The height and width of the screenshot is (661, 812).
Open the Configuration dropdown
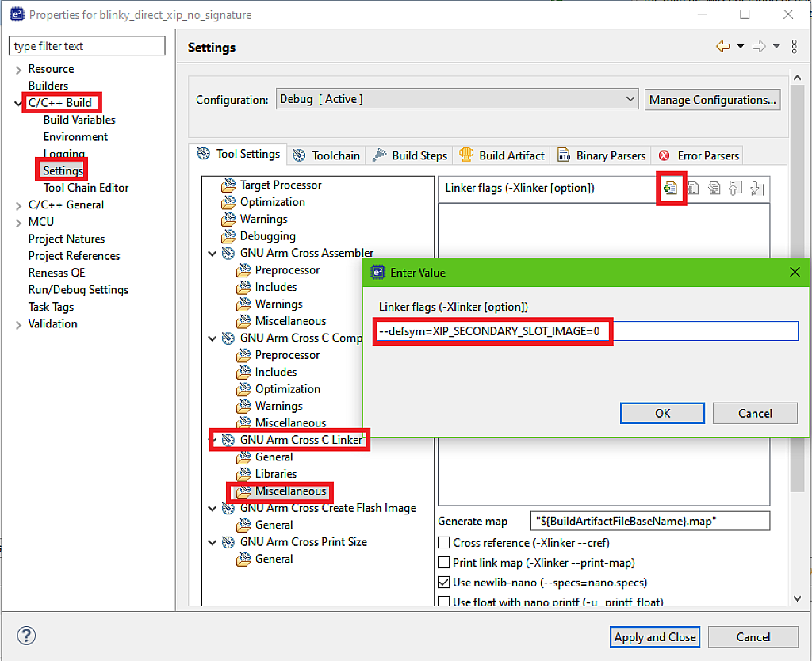pyautogui.click(x=630, y=99)
